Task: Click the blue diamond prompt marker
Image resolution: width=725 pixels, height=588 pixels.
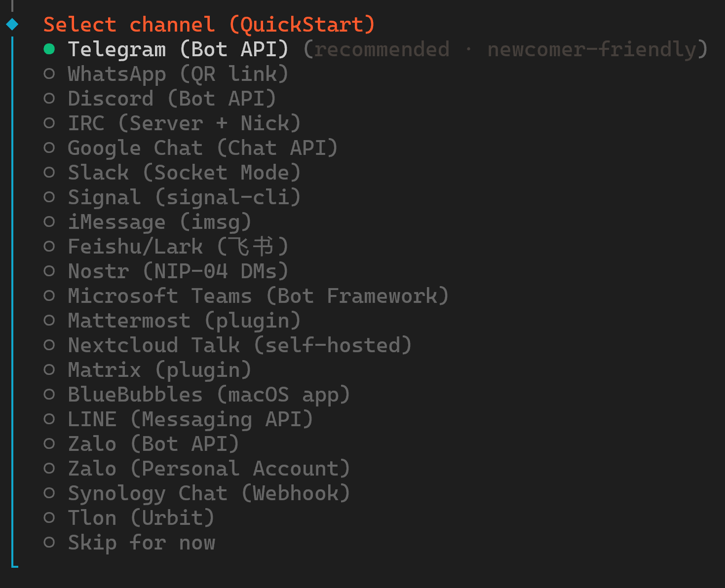Action: click(12, 24)
